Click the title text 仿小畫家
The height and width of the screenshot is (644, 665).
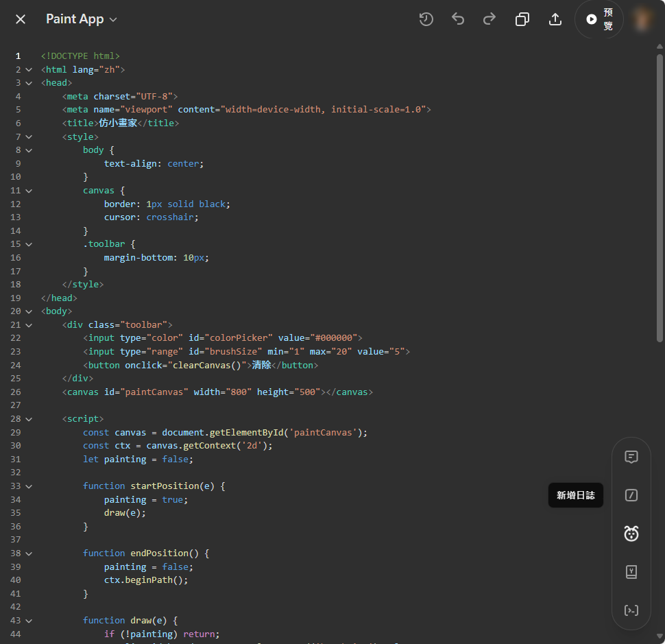coord(118,123)
